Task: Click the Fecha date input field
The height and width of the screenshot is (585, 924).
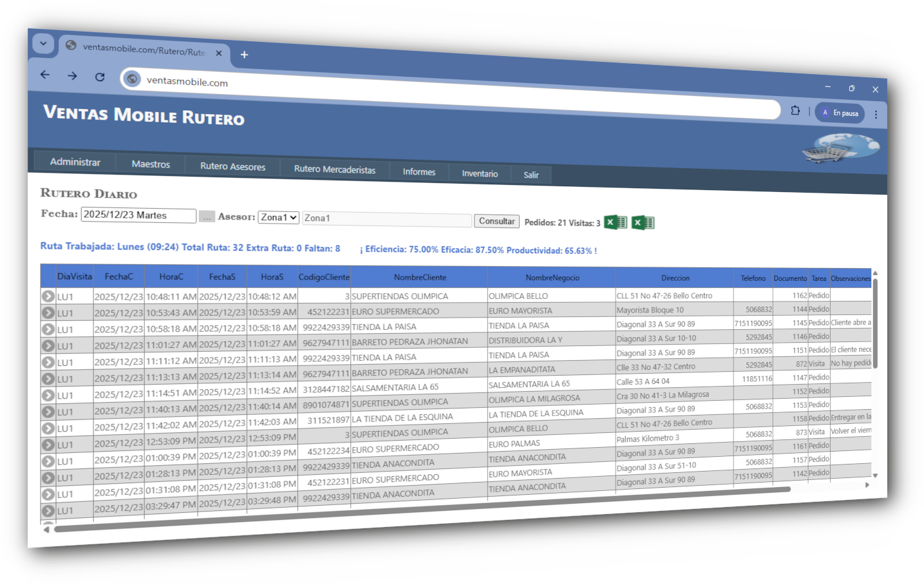Action: click(x=138, y=215)
